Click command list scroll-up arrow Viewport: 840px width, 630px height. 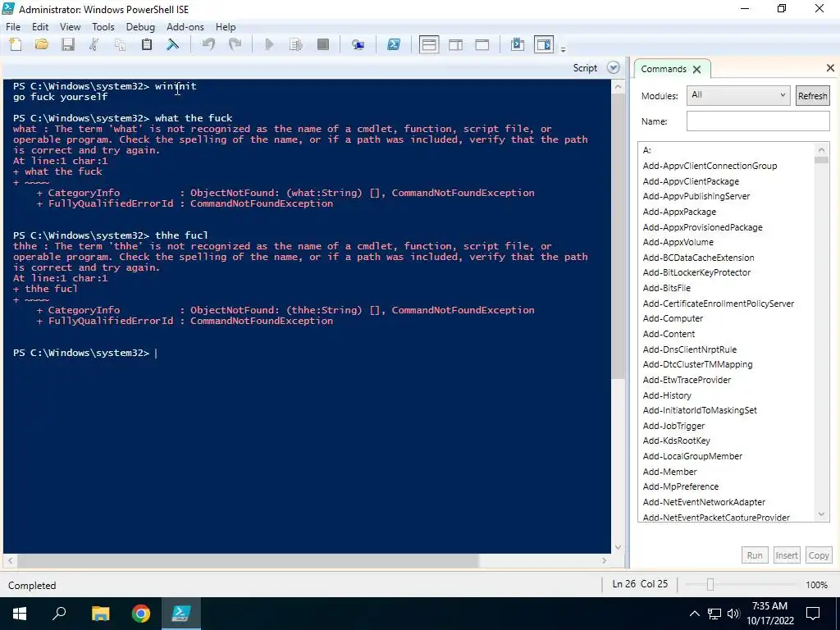(x=821, y=149)
